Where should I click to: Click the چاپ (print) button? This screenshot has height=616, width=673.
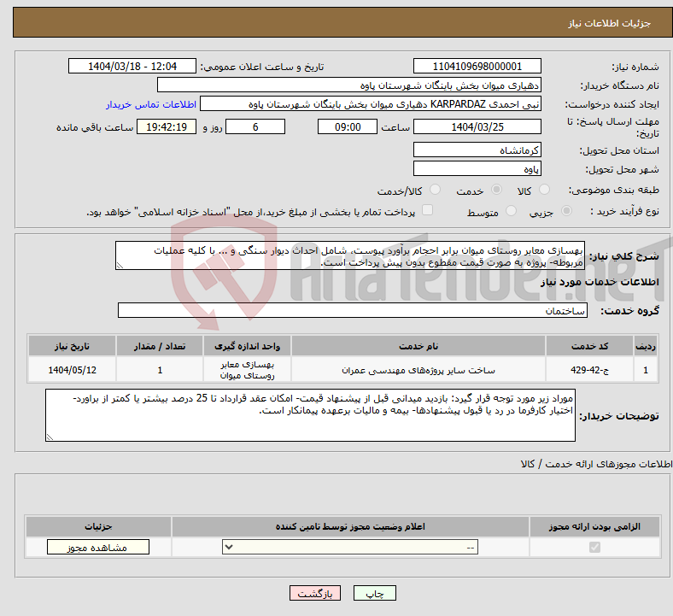(374, 593)
